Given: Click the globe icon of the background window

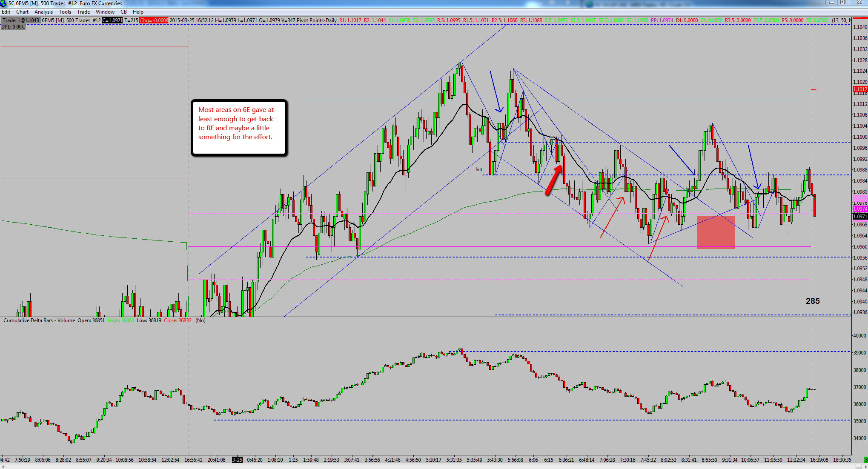Looking at the screenshot, I should [589, 4].
